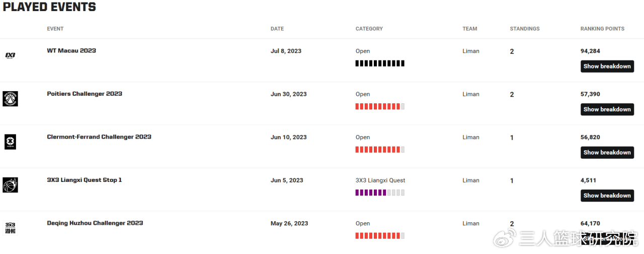Click the Standings column header
Screen dimensions: 644x254
point(524,29)
